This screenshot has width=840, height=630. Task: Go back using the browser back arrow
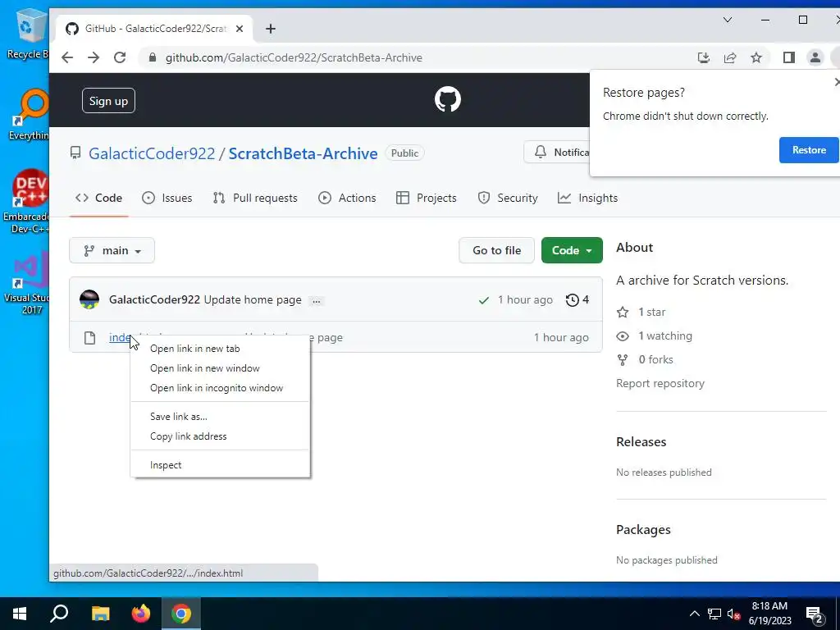(67, 58)
